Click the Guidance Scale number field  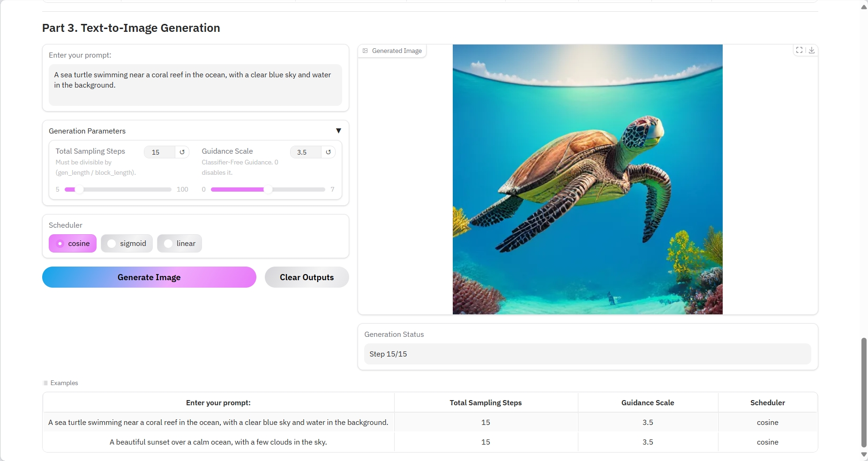tap(306, 152)
